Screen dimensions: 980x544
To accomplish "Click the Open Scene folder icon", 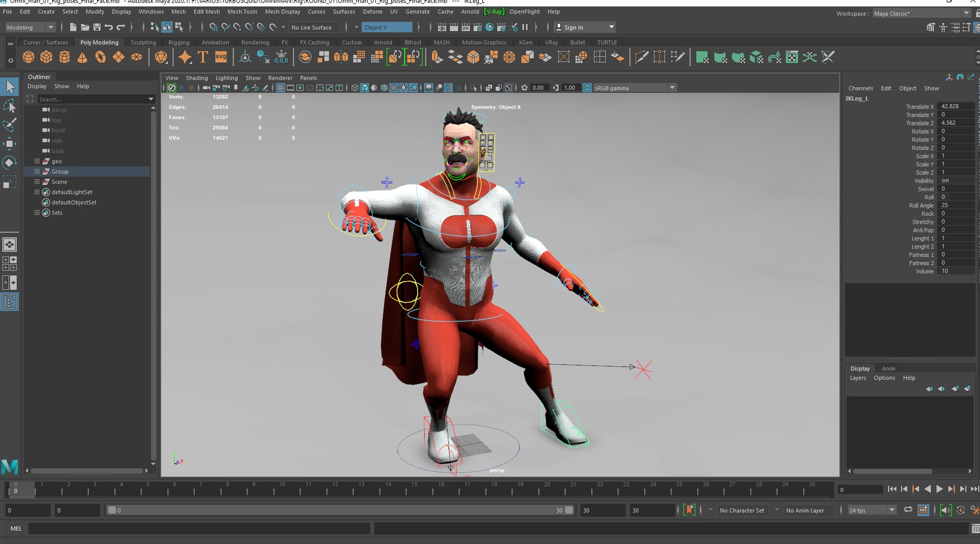I will [85, 27].
